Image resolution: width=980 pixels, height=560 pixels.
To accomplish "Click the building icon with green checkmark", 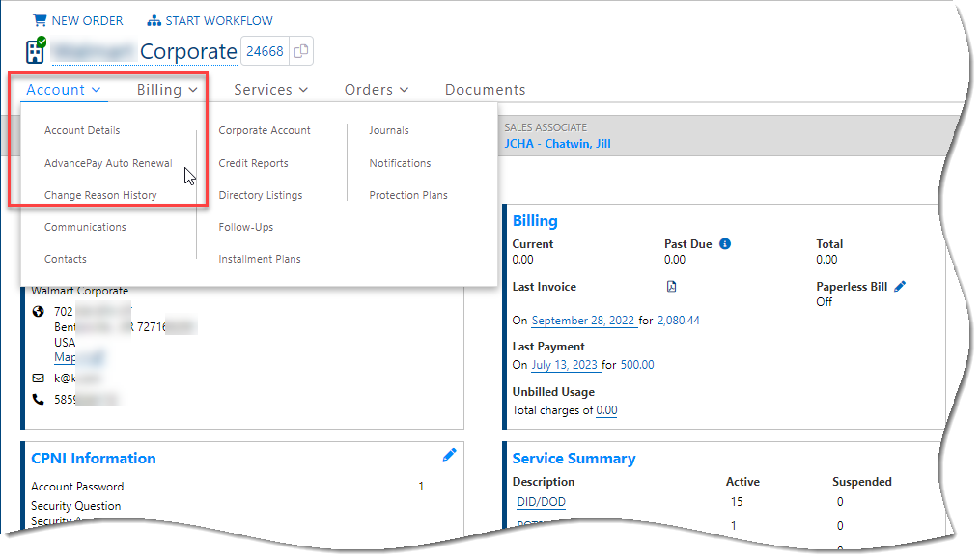I will pyautogui.click(x=34, y=50).
